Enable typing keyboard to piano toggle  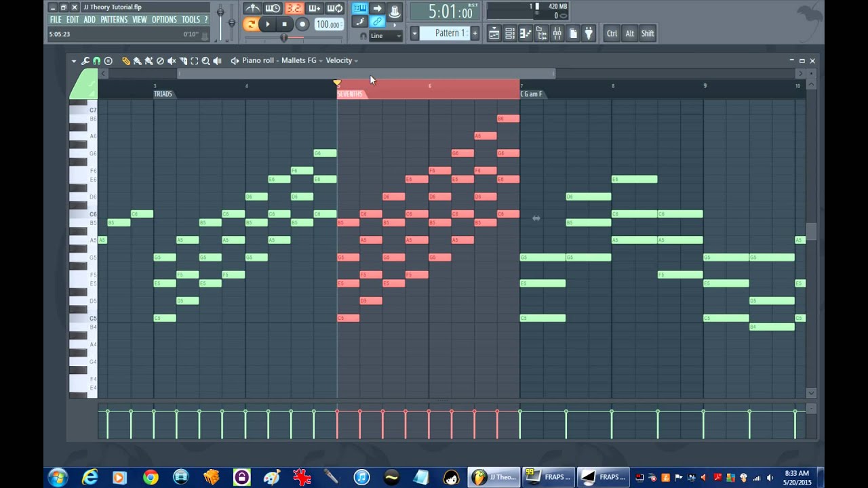[359, 8]
